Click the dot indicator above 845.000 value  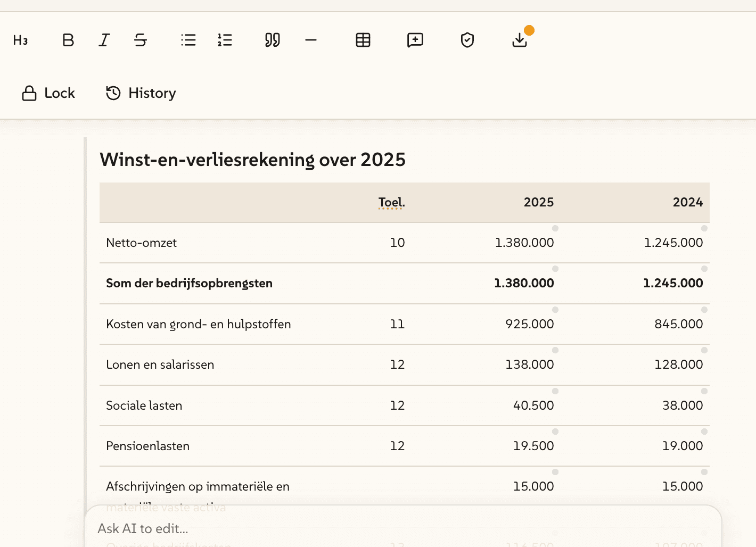click(704, 310)
